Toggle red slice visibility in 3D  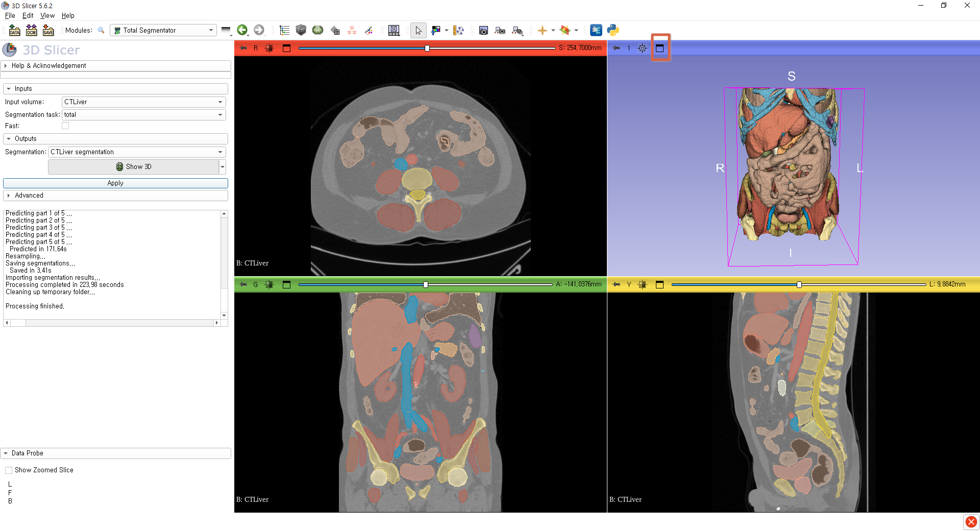coord(269,49)
